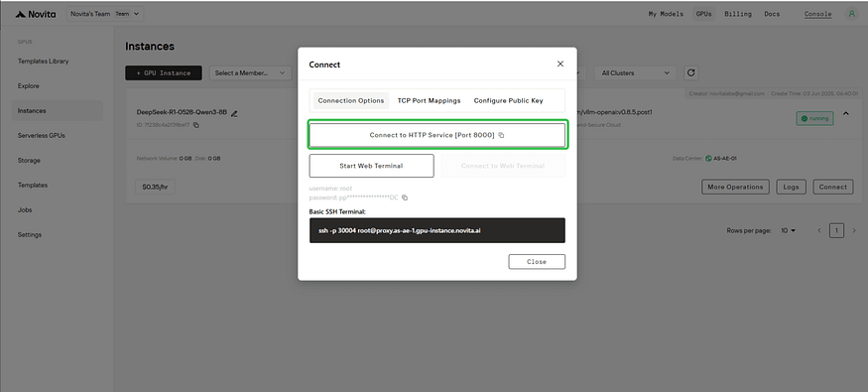868x392 pixels.
Task: Go to Templates in sidebar
Action: pos(32,186)
